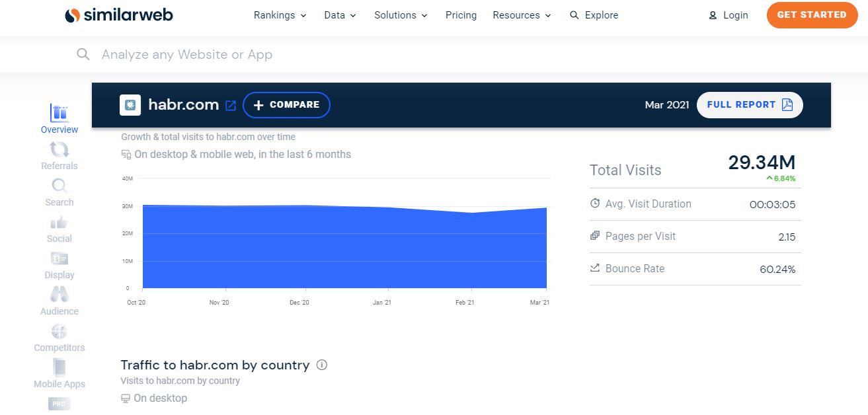Click the Similarweb logo
Viewport: 868px width, 415px height.
click(x=118, y=15)
